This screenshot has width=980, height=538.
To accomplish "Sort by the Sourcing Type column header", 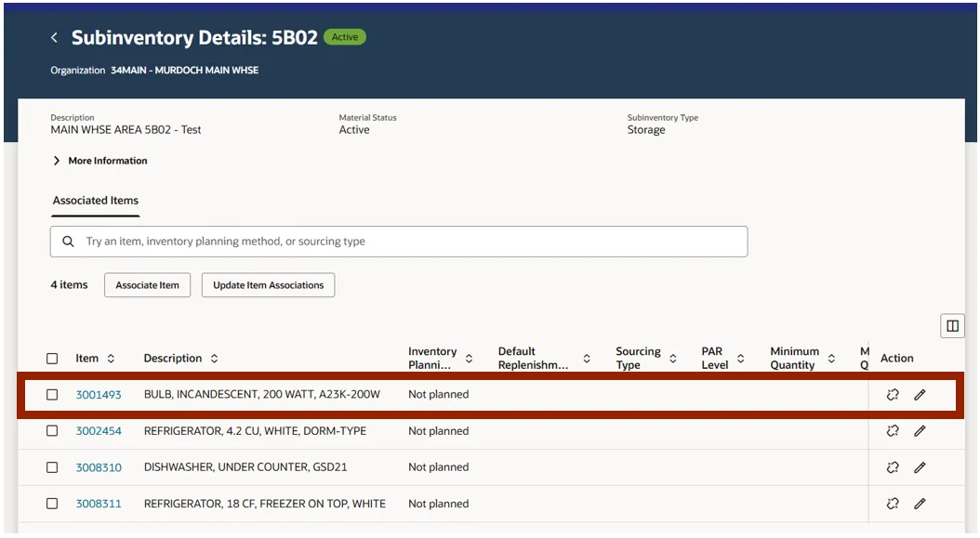I will tap(673, 359).
